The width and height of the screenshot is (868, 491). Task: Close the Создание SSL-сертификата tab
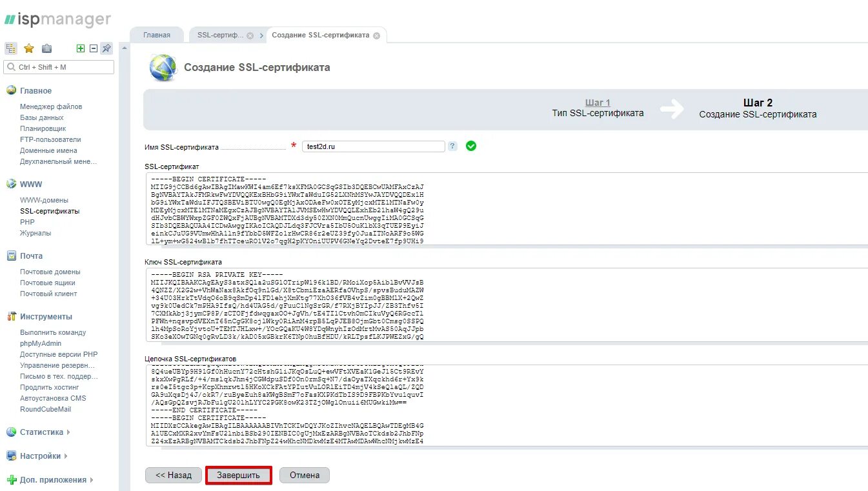click(x=376, y=35)
